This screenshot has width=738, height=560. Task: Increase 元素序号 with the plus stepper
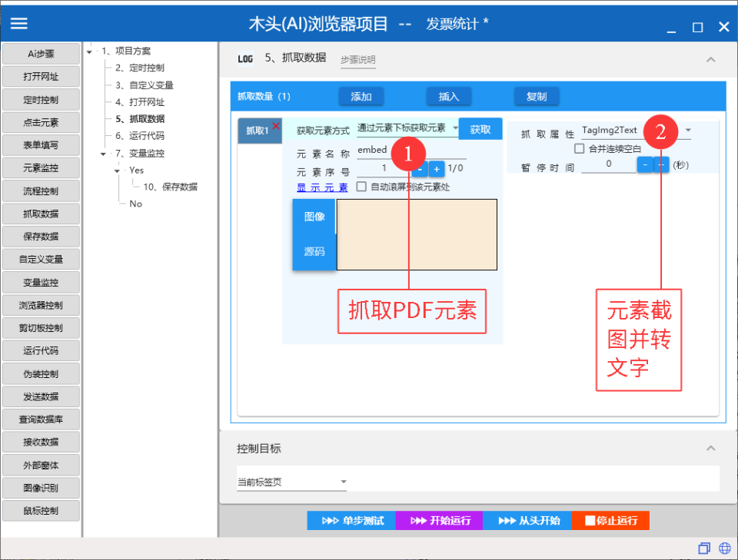tap(438, 168)
